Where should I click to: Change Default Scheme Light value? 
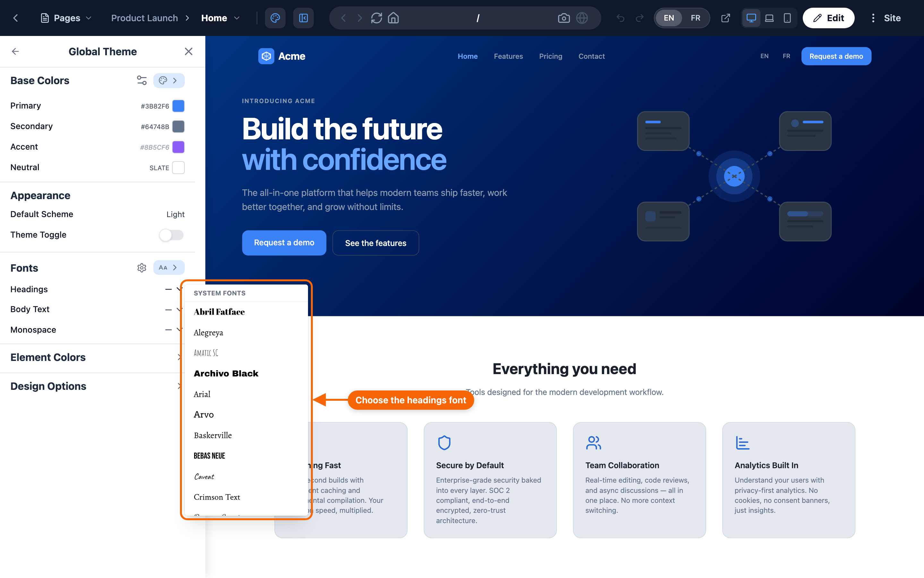[175, 215]
